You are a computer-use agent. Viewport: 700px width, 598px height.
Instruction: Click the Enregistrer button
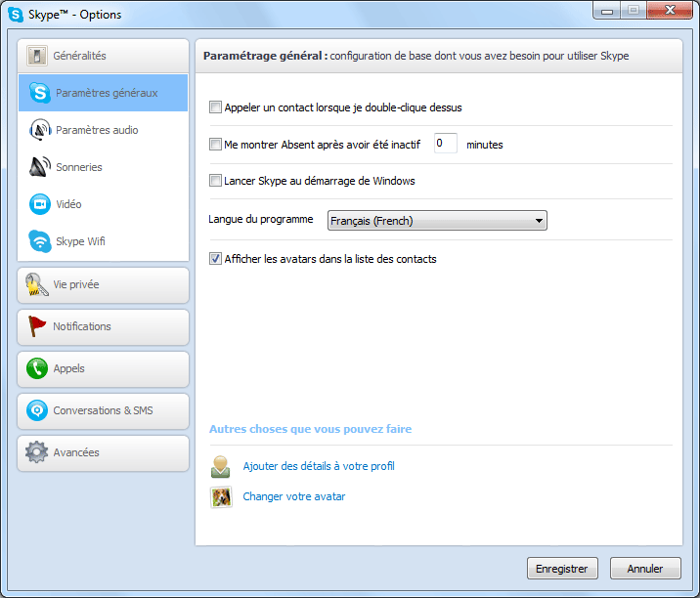click(562, 568)
